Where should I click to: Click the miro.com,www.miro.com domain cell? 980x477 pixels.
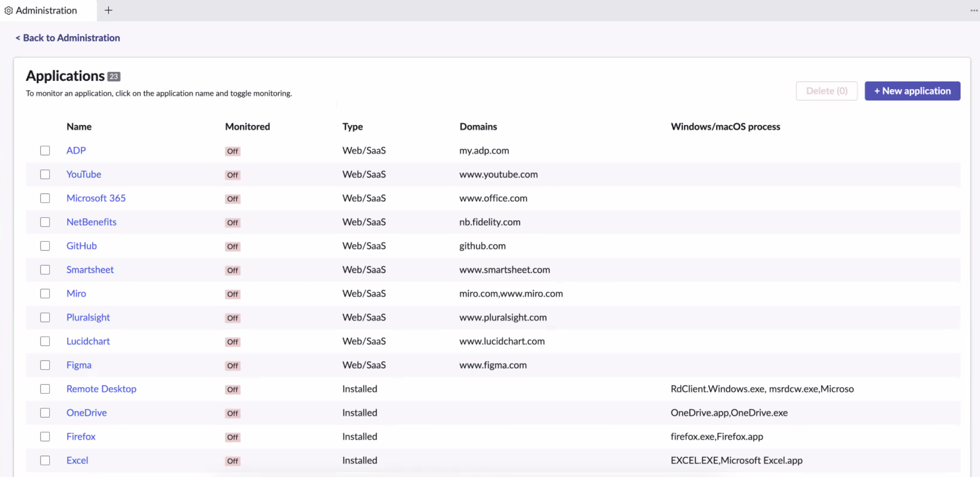(511, 293)
